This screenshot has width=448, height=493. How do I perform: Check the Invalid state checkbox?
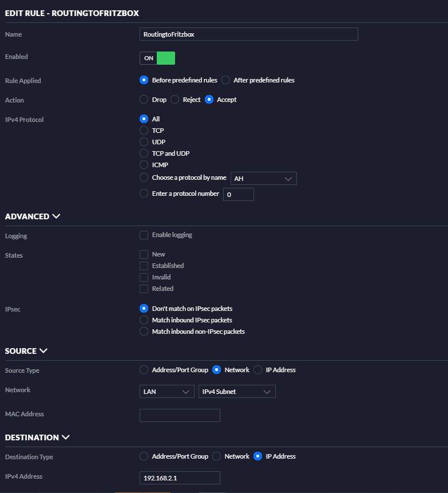pyautogui.click(x=144, y=277)
